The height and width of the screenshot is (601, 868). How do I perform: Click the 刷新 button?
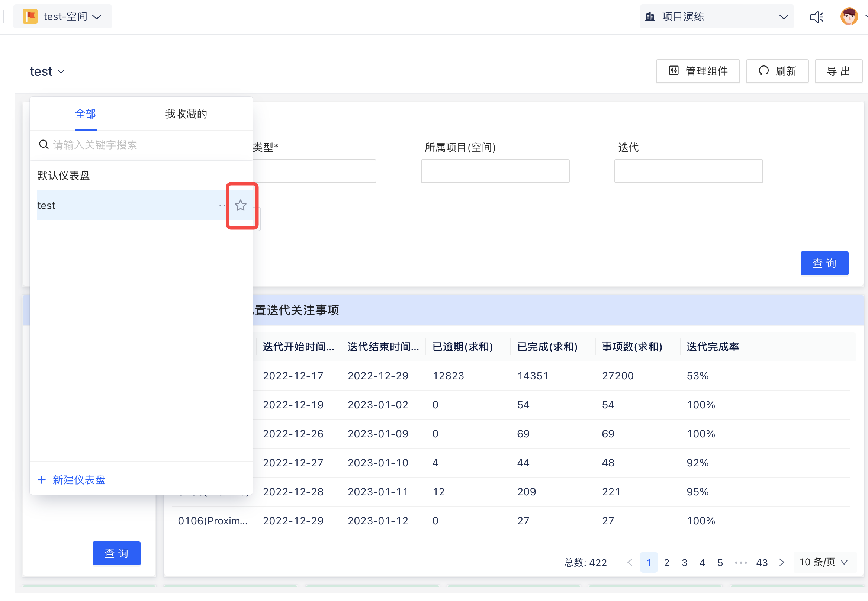click(x=777, y=71)
